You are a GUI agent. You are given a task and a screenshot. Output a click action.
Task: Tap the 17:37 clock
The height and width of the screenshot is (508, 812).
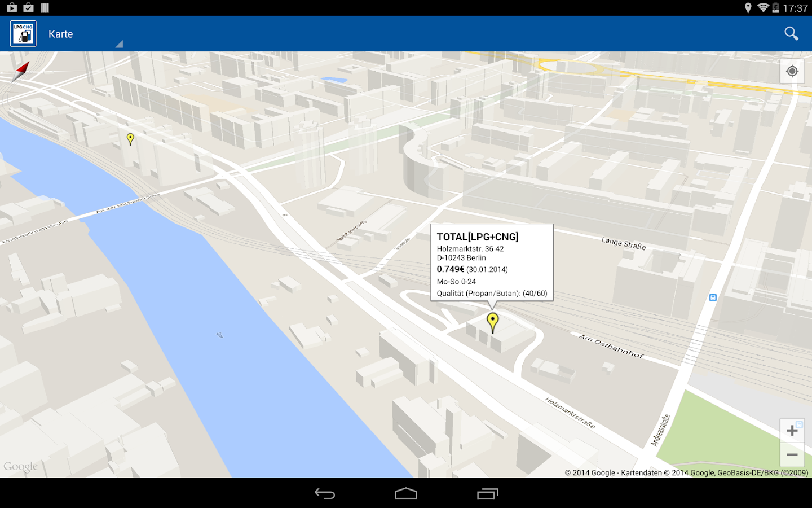coord(796,8)
